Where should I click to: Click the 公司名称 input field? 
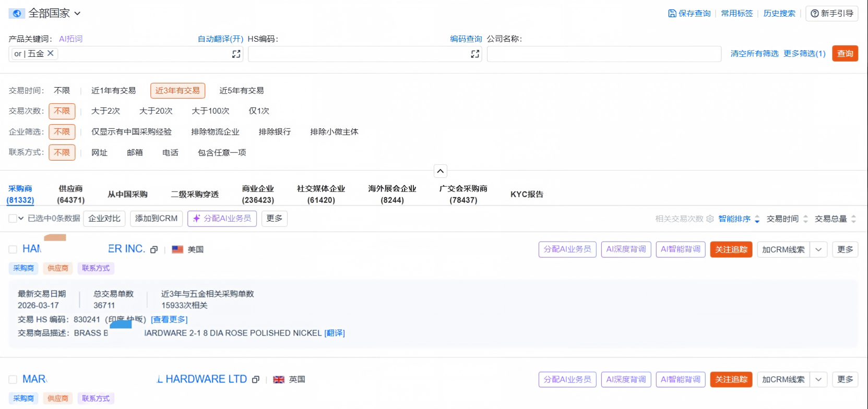(604, 54)
